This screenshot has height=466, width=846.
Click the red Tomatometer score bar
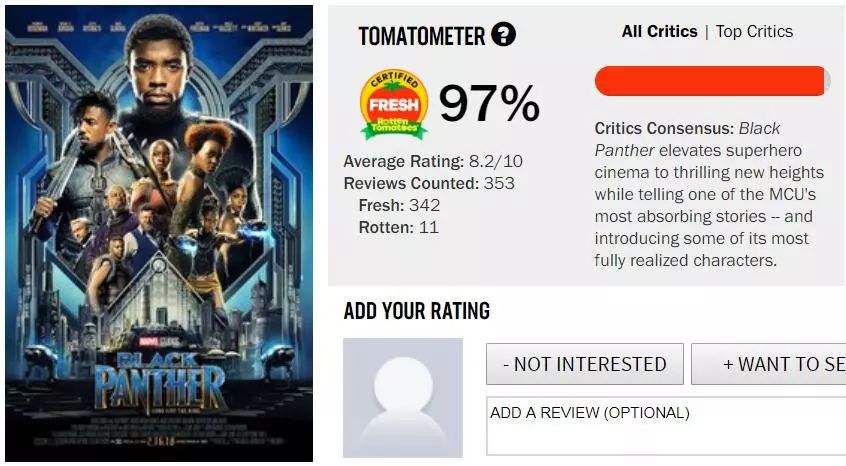pyautogui.click(x=709, y=81)
